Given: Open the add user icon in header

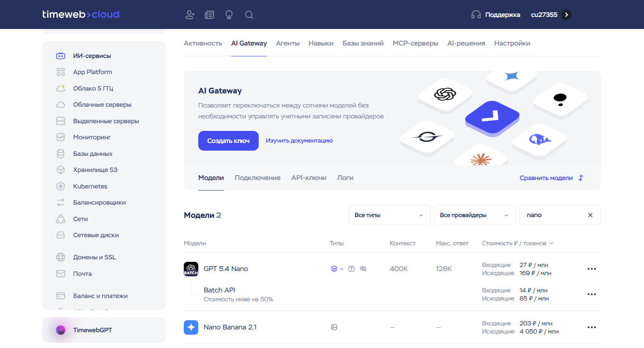Looking at the screenshot, I should coord(190,15).
